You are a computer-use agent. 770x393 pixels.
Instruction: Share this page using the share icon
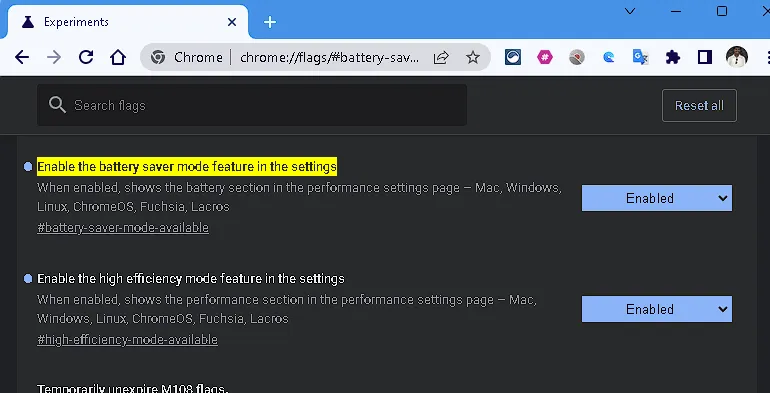(441, 57)
